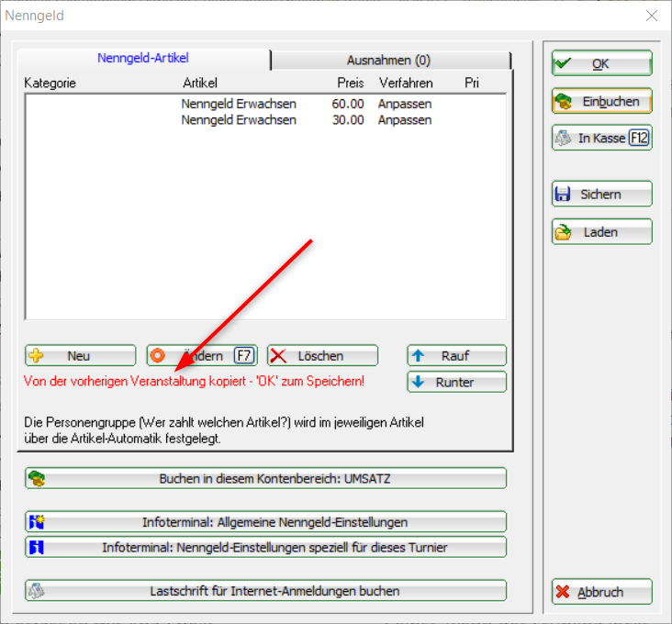Click the floppy disk icon on Sichern

click(563, 194)
